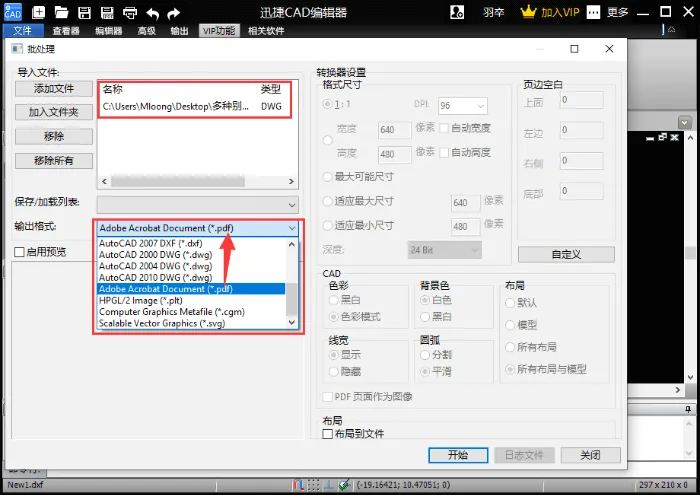Choose Scalable Vector Graphics (*.svg) option
This screenshot has width=700, height=495.
click(191, 324)
